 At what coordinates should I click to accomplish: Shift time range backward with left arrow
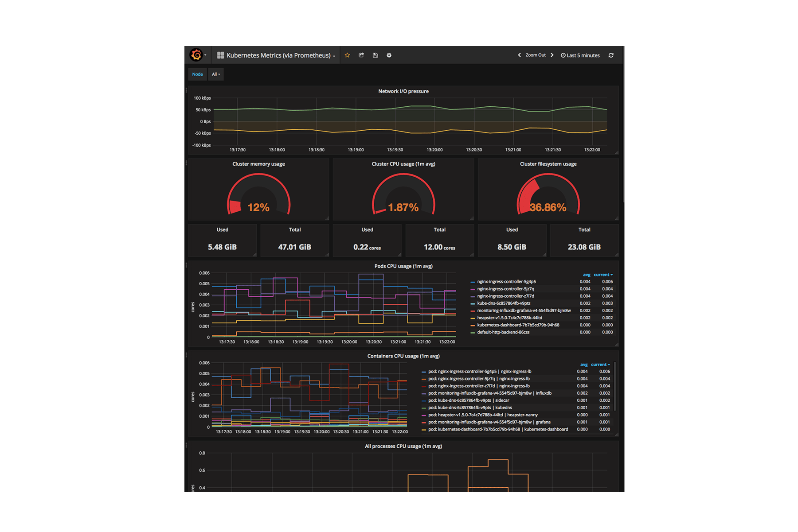coord(519,55)
